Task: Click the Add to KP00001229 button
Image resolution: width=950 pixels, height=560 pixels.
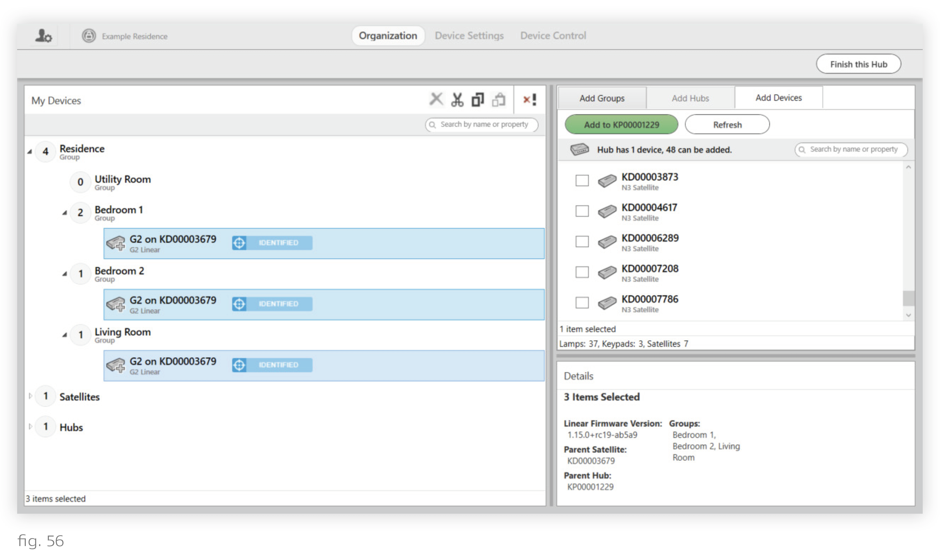Action: [x=621, y=125]
